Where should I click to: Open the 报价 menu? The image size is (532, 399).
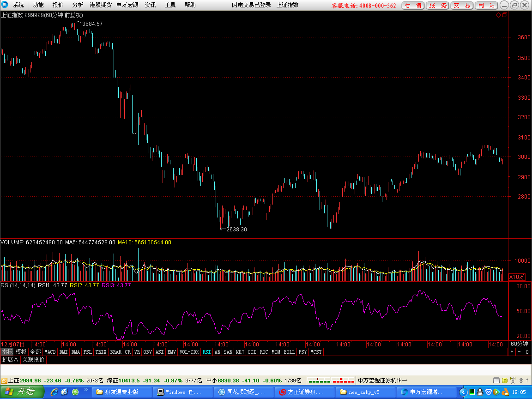pos(58,5)
